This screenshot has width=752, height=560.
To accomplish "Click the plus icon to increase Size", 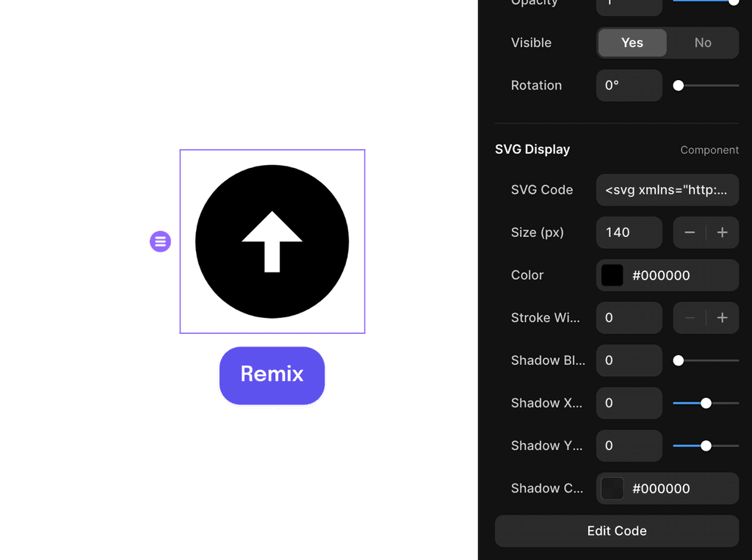I will point(722,232).
